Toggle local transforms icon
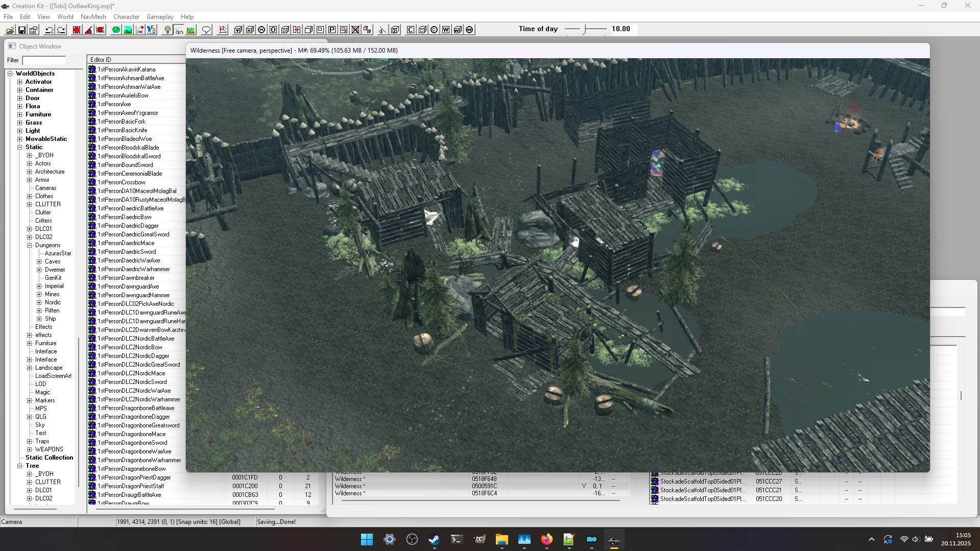Viewport: 980px width, 551px height. 100,30
